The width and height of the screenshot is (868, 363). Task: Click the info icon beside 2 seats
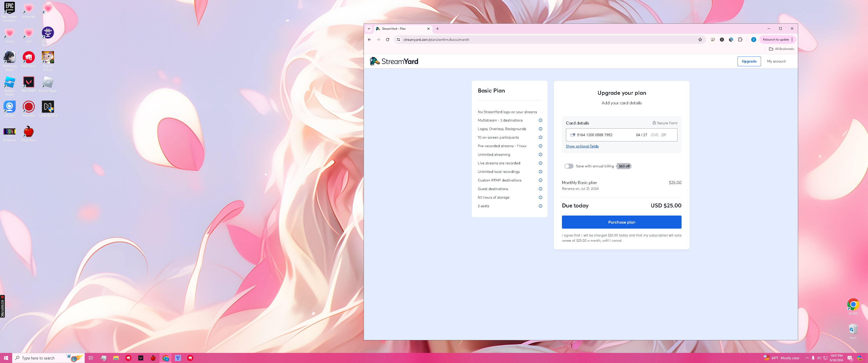pos(540,206)
